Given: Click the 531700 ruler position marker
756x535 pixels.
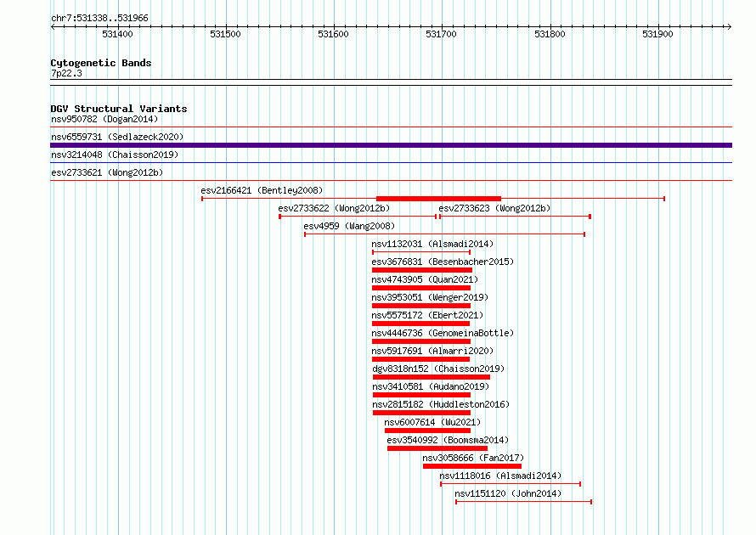Looking at the screenshot, I should pyautogui.click(x=441, y=34).
